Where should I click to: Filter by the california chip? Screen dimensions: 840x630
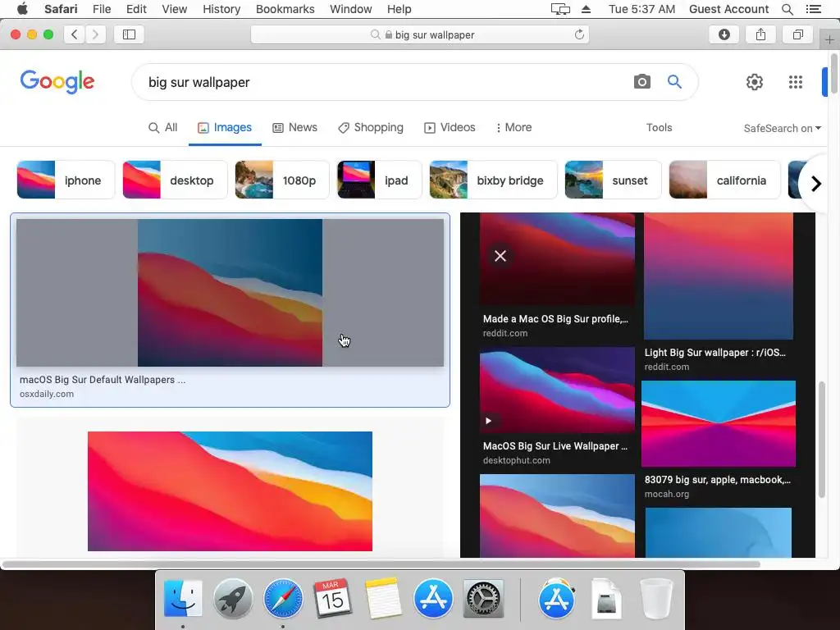click(725, 180)
